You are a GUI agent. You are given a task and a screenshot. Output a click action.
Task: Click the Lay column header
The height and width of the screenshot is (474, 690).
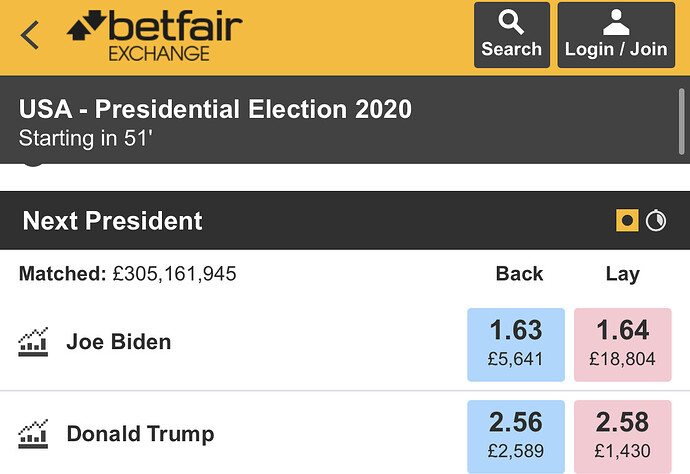click(x=622, y=274)
